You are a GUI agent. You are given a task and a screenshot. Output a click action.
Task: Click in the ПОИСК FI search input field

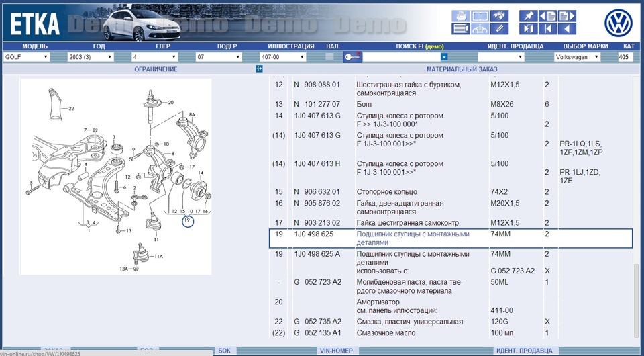click(x=402, y=57)
